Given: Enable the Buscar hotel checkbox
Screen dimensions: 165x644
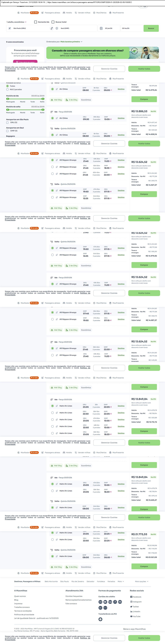Looking at the screenshot, I should (x=53, y=22).
